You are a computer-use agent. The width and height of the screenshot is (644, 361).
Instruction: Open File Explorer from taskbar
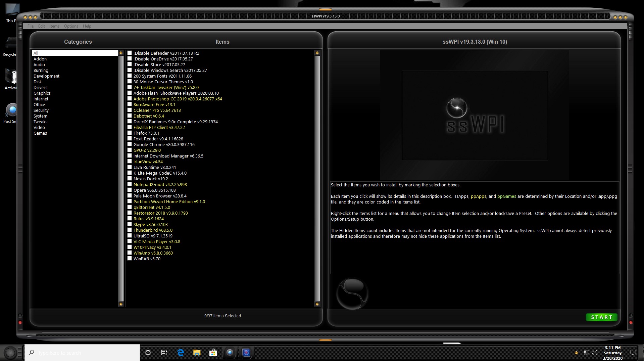pos(197,353)
